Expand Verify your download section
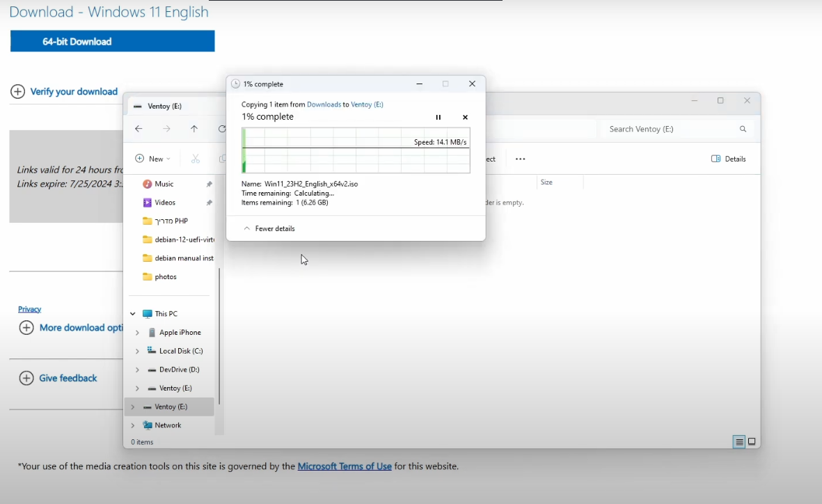Screen dimensions: 822x504 click(x=64, y=91)
